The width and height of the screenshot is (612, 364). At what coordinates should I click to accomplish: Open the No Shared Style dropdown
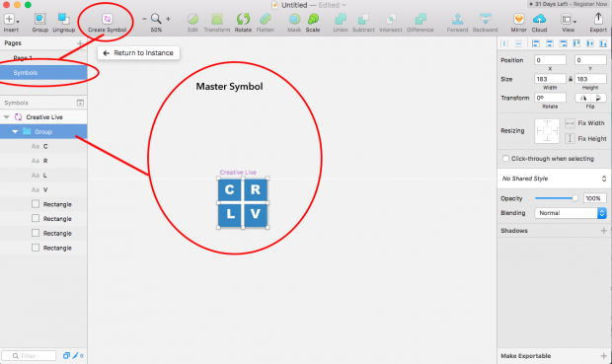pos(554,179)
